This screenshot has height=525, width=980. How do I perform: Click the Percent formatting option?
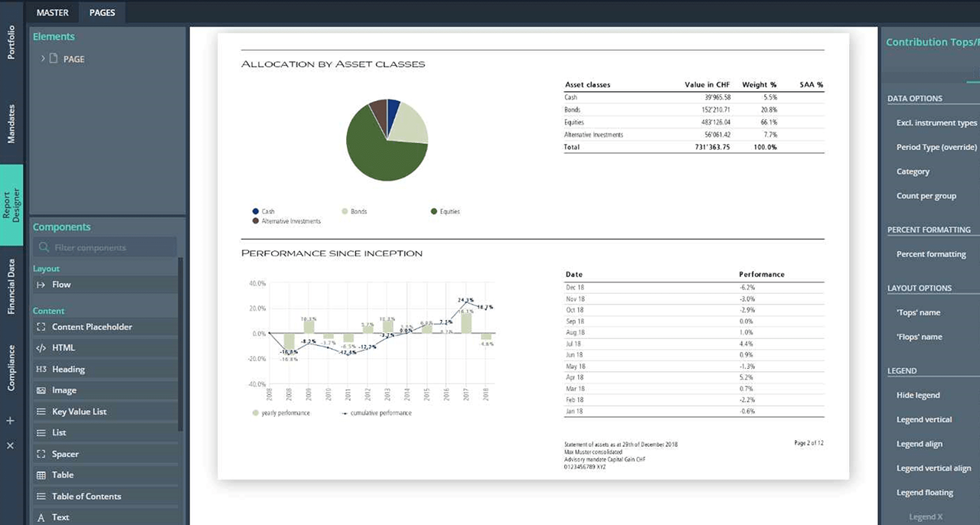click(931, 254)
